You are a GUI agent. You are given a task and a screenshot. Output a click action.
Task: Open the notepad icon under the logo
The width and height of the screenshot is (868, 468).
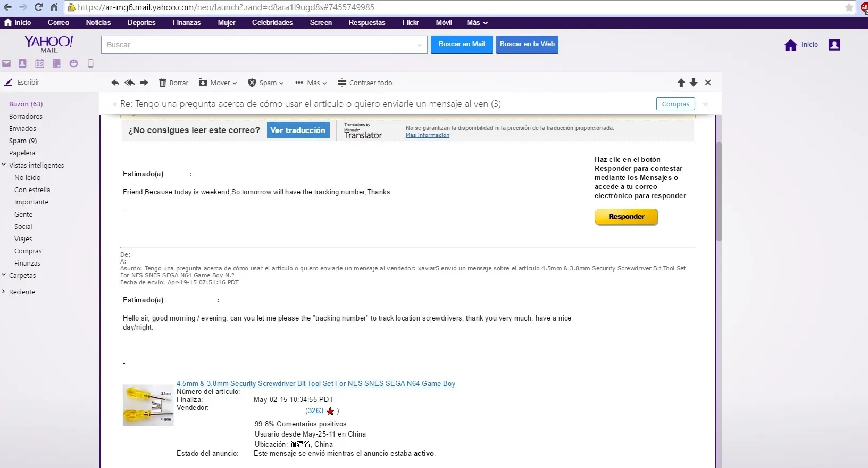[x=56, y=63]
